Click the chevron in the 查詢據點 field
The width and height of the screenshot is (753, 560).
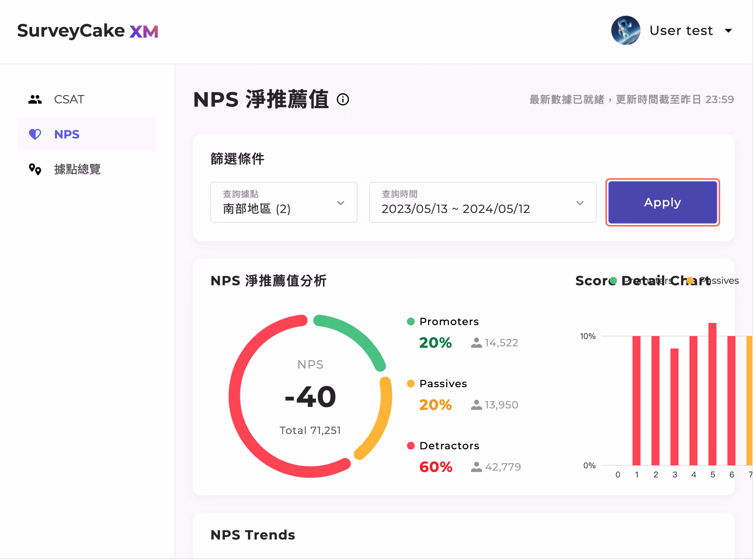[x=341, y=203]
